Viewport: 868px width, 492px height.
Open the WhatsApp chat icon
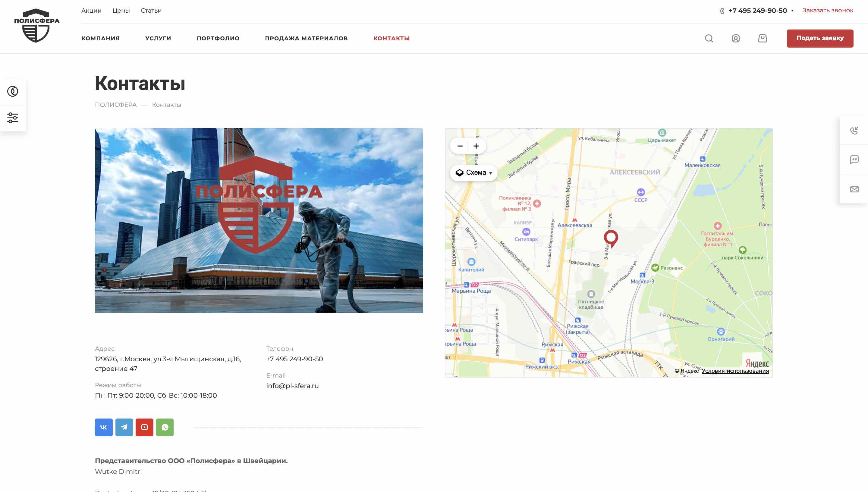point(165,427)
